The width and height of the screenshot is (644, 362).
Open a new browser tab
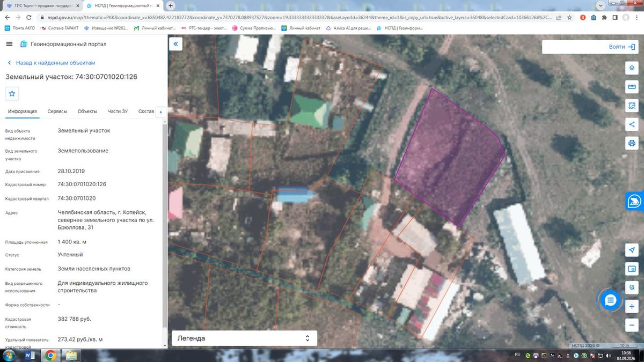click(171, 6)
